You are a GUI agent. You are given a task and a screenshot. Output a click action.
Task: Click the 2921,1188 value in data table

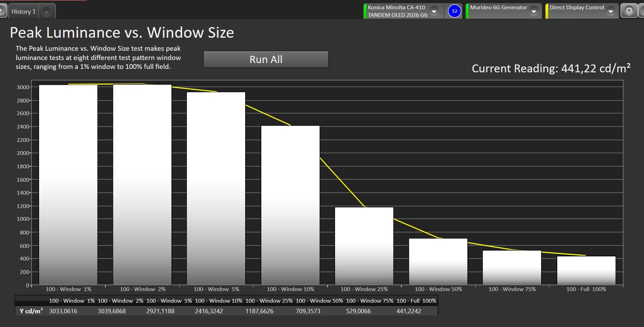coord(160,311)
